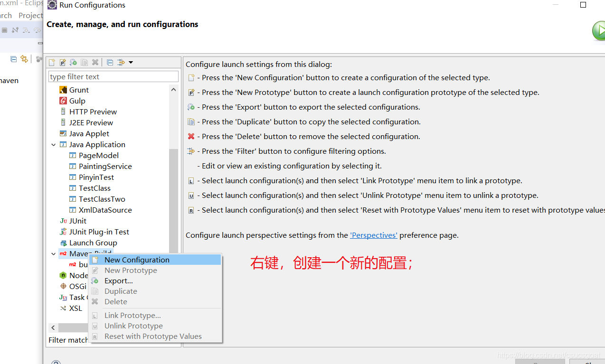Viewport: 605px width, 364px height.
Task: Click the tree list scroll-up arrow
Action: 174,90
